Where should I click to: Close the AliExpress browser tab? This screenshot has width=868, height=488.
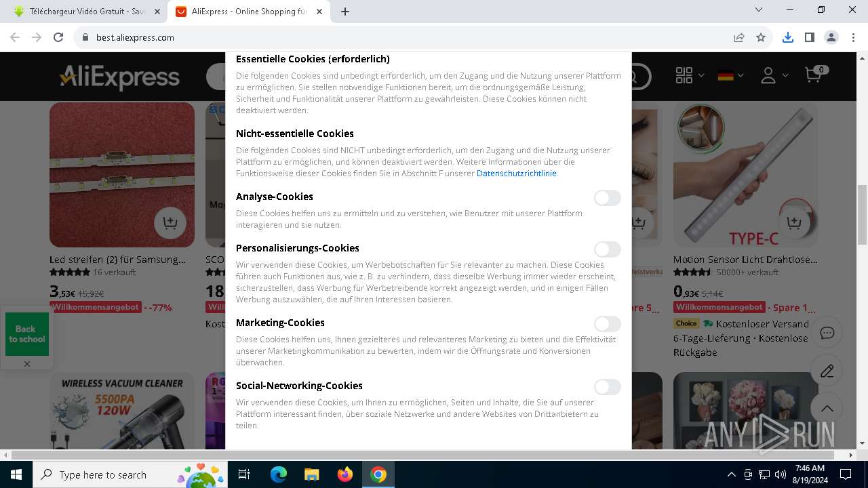319,12
